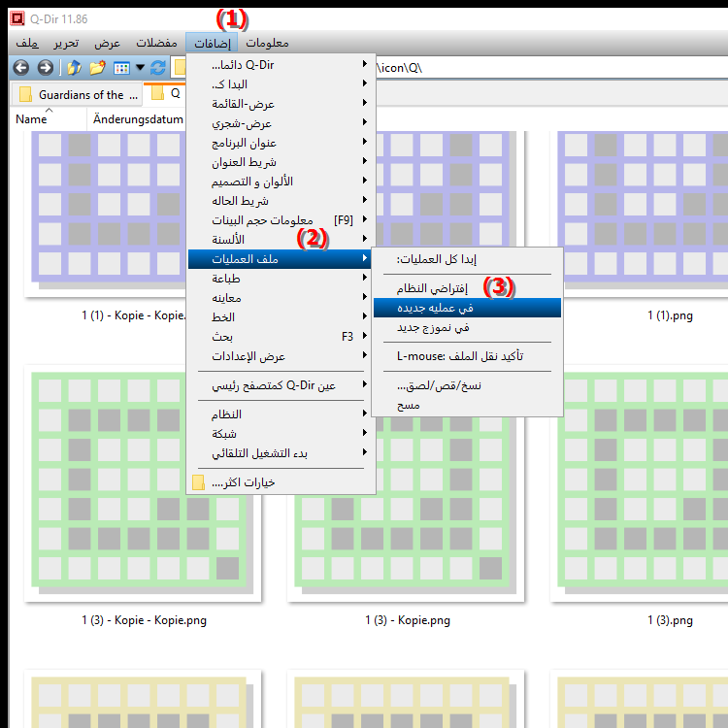
Task: Choose إفتراضي النظام in the submenu
Action: click(x=467, y=288)
